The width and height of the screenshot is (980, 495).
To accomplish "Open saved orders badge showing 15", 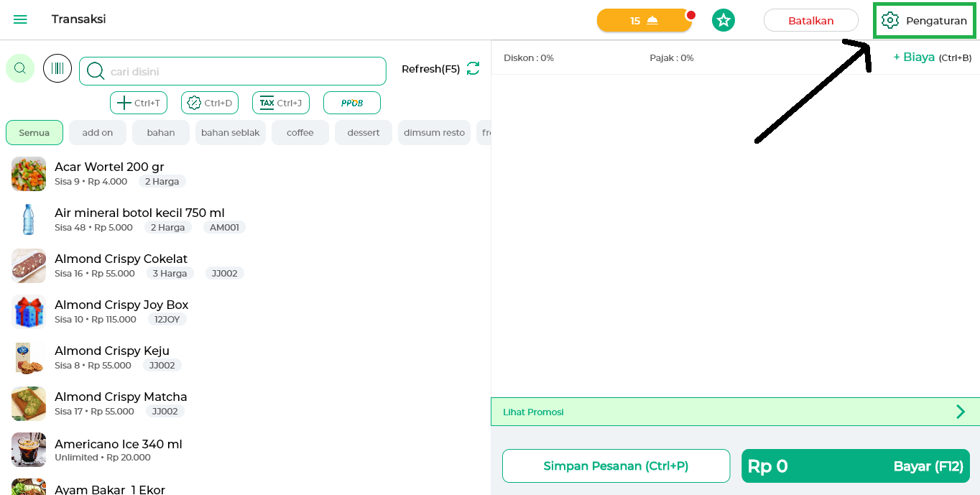I will [x=644, y=21].
